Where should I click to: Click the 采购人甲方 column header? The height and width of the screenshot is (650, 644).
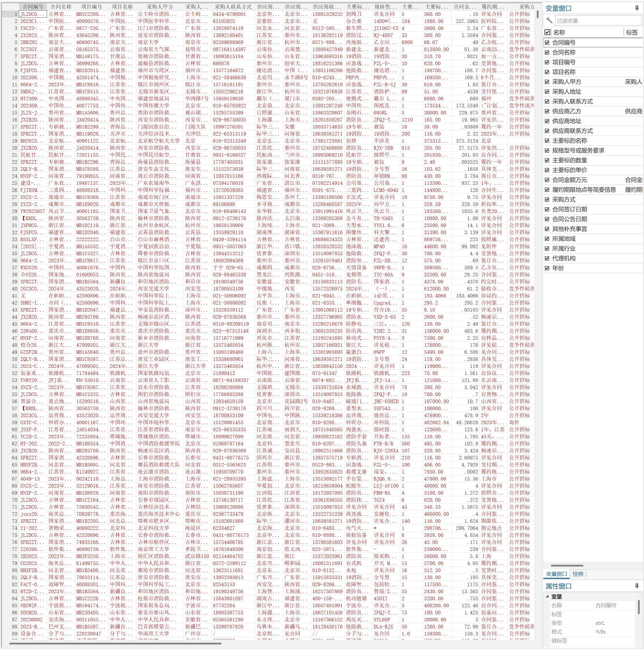tap(160, 6)
